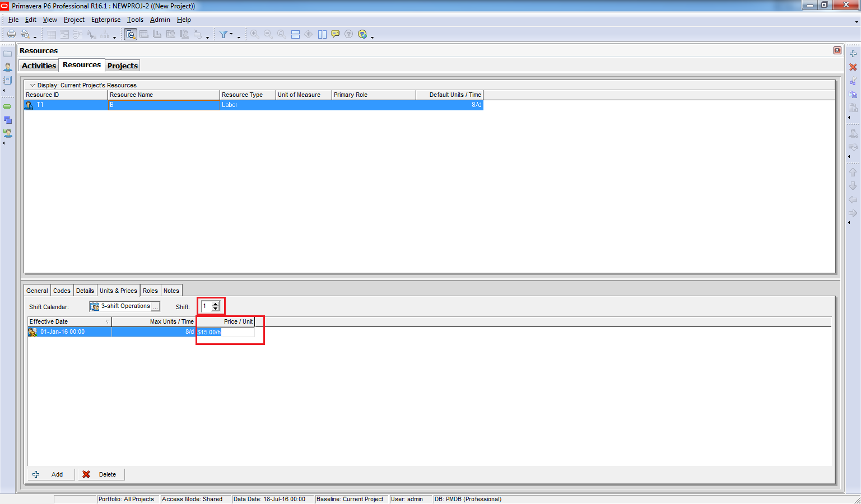Click the Copy icon in right sidebar
The height and width of the screenshot is (504, 861).
click(x=853, y=94)
